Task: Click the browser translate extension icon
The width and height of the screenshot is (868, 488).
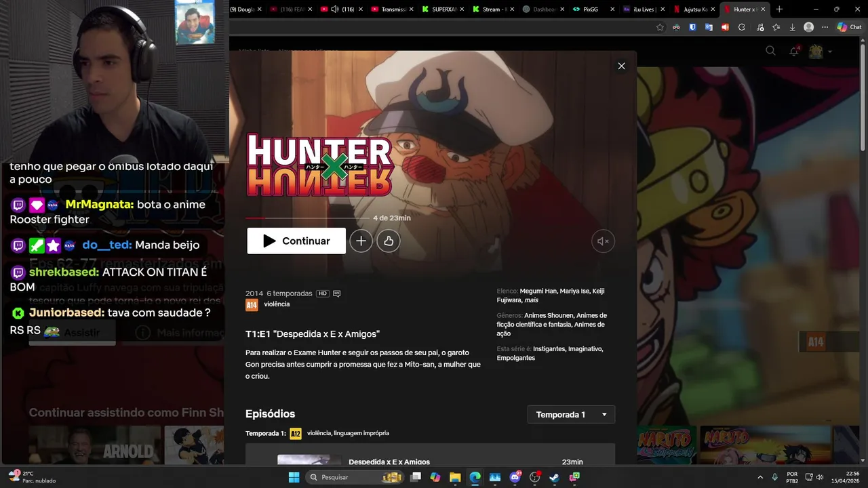Action: tap(709, 27)
